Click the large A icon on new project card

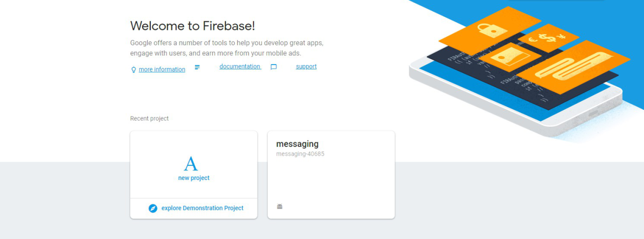tap(190, 164)
